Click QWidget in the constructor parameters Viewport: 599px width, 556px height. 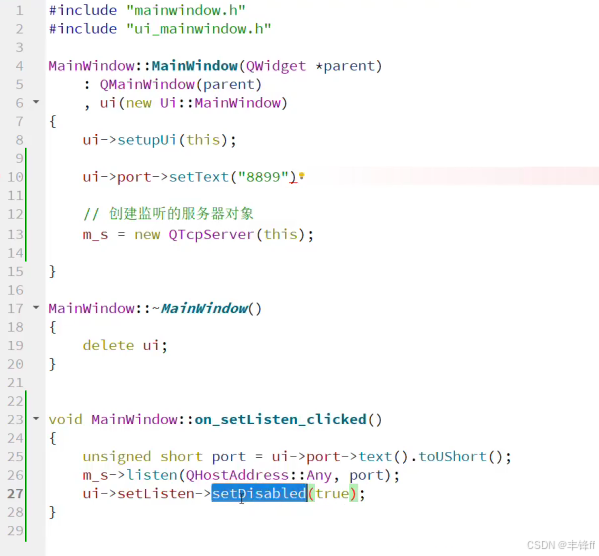pos(276,66)
